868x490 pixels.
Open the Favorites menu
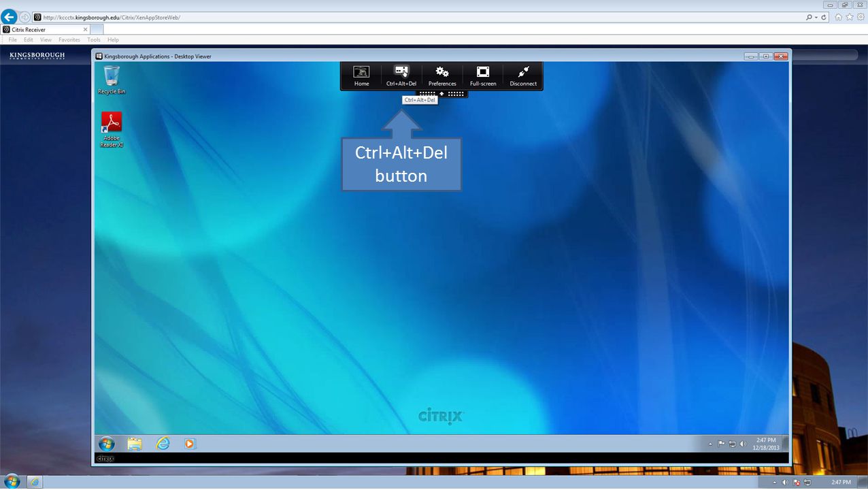click(69, 40)
